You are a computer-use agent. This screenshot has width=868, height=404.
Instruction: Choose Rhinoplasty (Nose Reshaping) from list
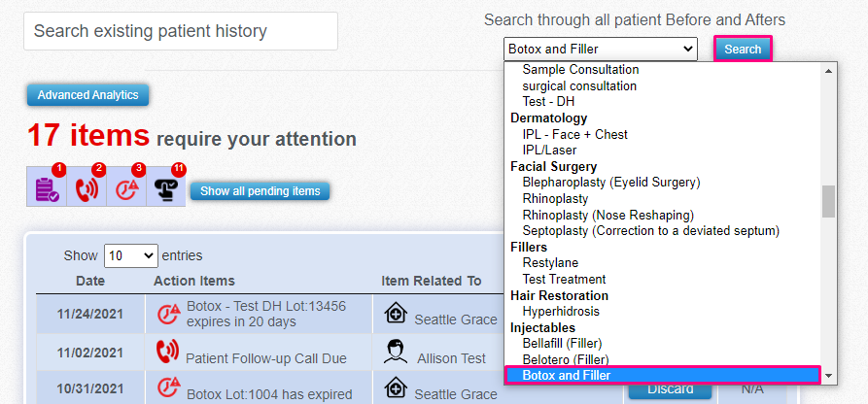tap(608, 215)
